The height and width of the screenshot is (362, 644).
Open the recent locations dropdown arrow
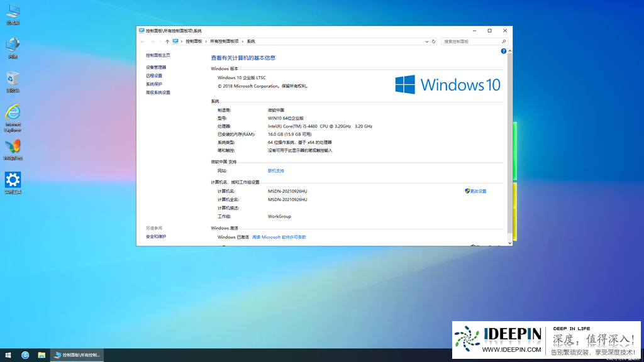[160, 41]
